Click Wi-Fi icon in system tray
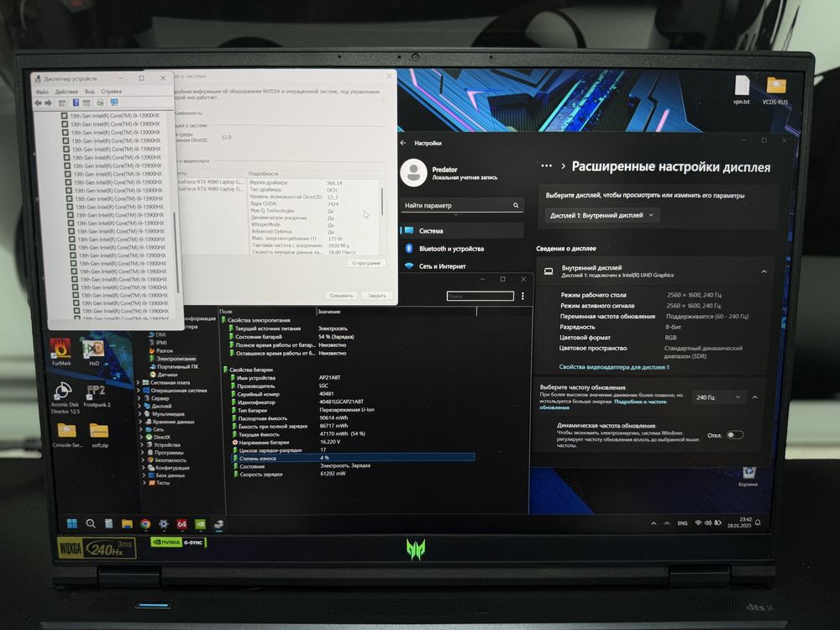This screenshot has height=630, width=840. point(697,522)
